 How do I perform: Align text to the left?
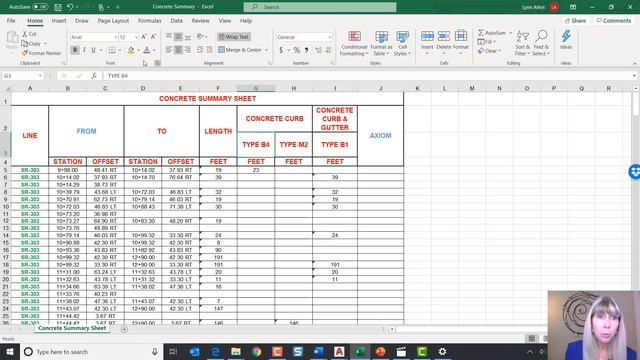[x=169, y=50]
